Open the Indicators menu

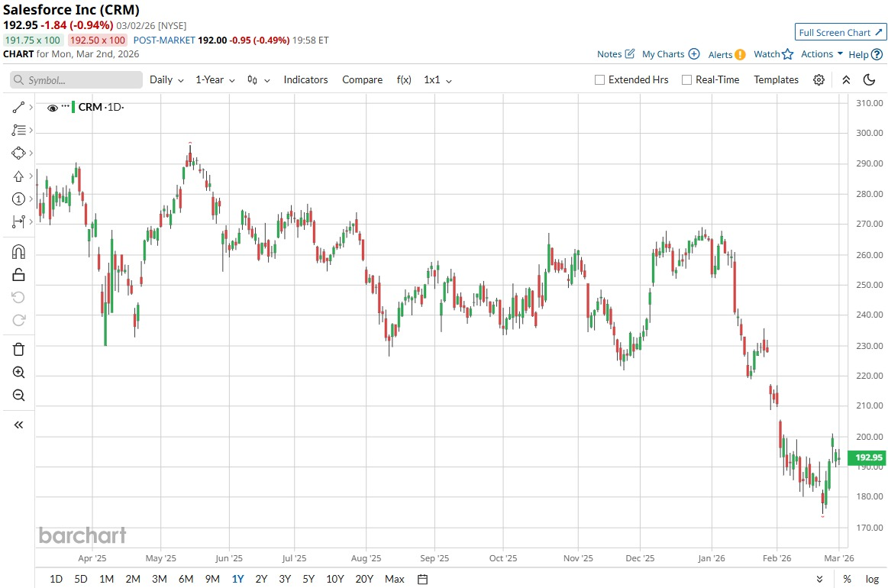306,80
